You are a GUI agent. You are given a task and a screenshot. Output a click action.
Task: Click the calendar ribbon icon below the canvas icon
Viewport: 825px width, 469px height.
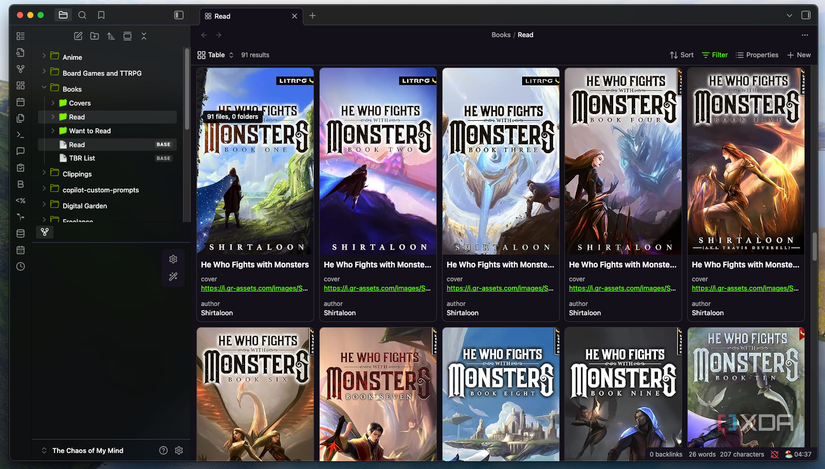(x=21, y=102)
